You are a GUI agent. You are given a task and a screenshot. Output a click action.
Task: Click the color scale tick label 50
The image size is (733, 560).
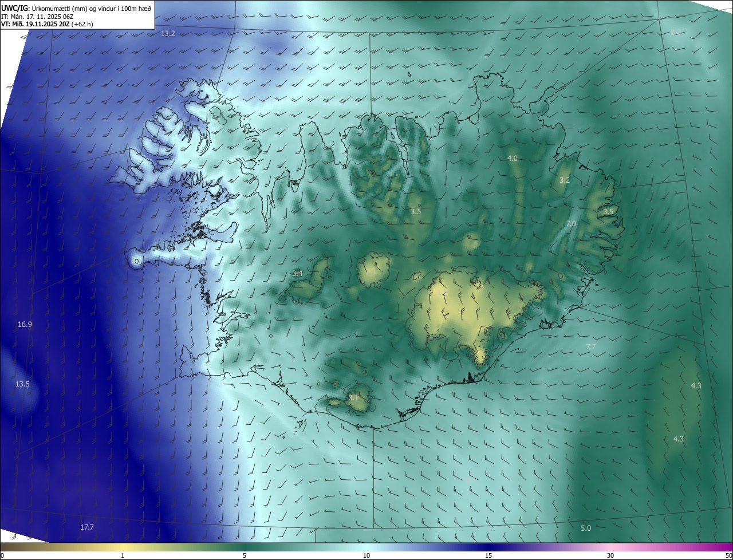[x=728, y=556]
